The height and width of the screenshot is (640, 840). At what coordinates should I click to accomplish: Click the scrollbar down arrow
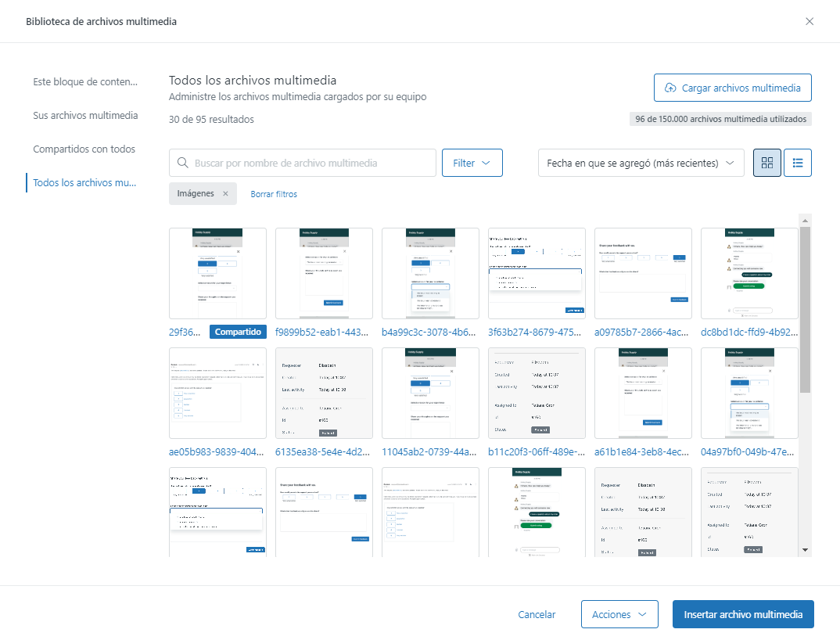pyautogui.click(x=805, y=550)
